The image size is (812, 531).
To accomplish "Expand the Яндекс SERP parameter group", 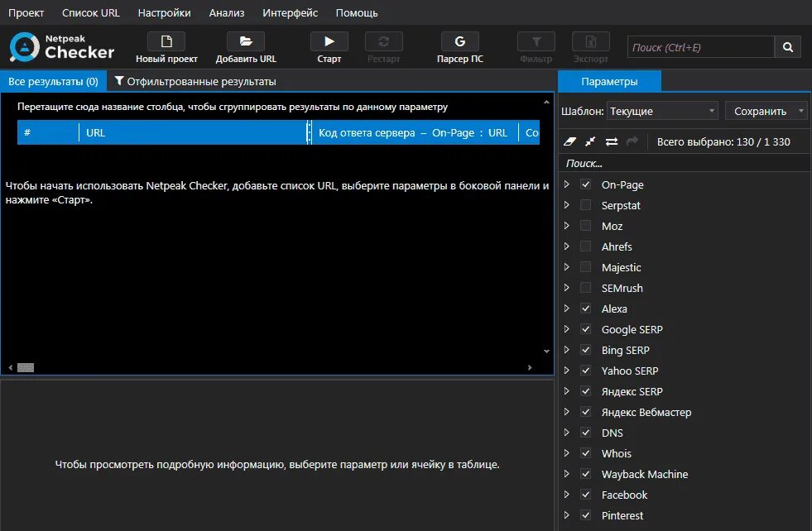I will pyautogui.click(x=566, y=391).
